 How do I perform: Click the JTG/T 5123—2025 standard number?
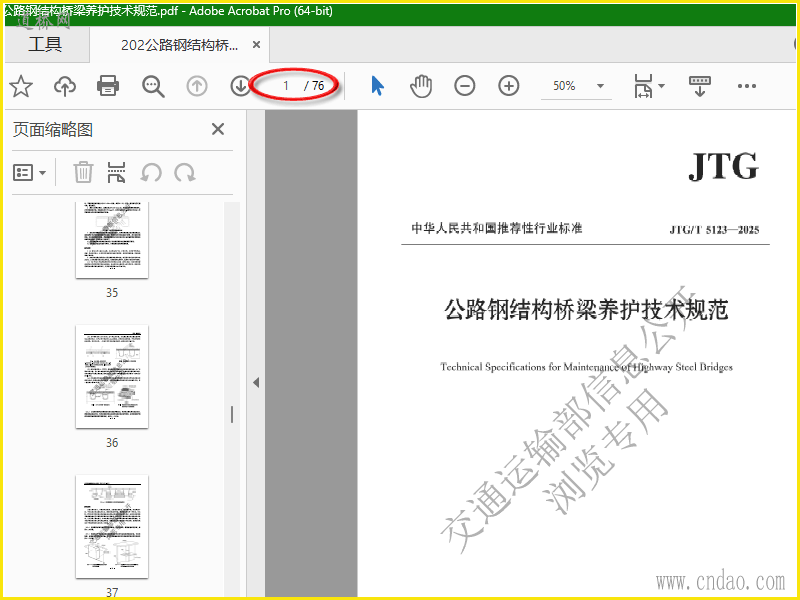point(714,230)
